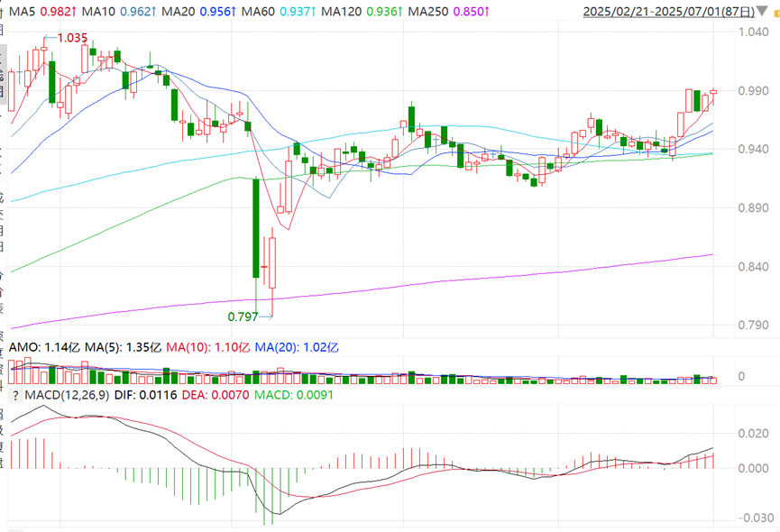The width and height of the screenshot is (780, 532).
Task: Click the 0.797 low price marker
Action: [x=243, y=316]
